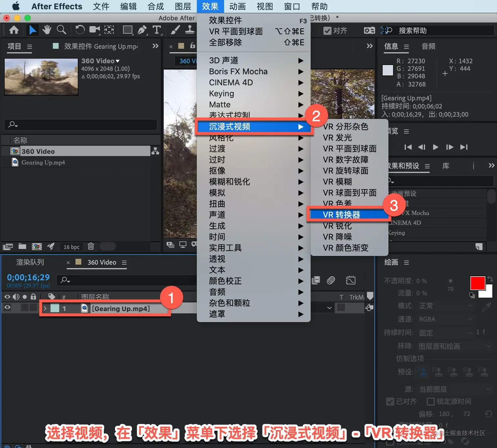Choose VR 平面到球面 in the submenu
This screenshot has height=448, width=497.
(x=350, y=148)
